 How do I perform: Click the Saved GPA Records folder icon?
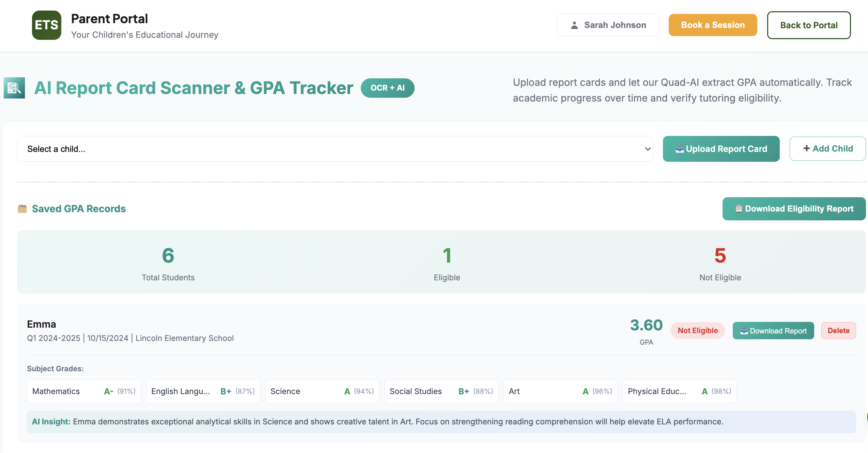click(22, 208)
